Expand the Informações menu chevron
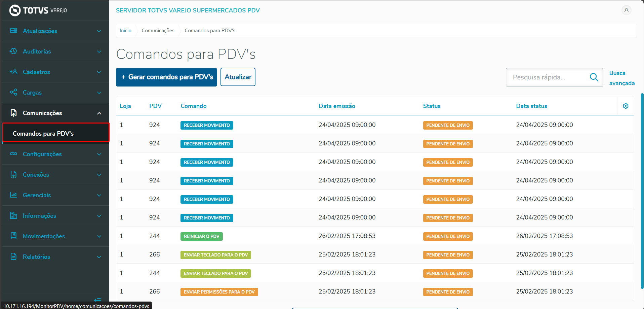644x309 pixels. coord(99,216)
